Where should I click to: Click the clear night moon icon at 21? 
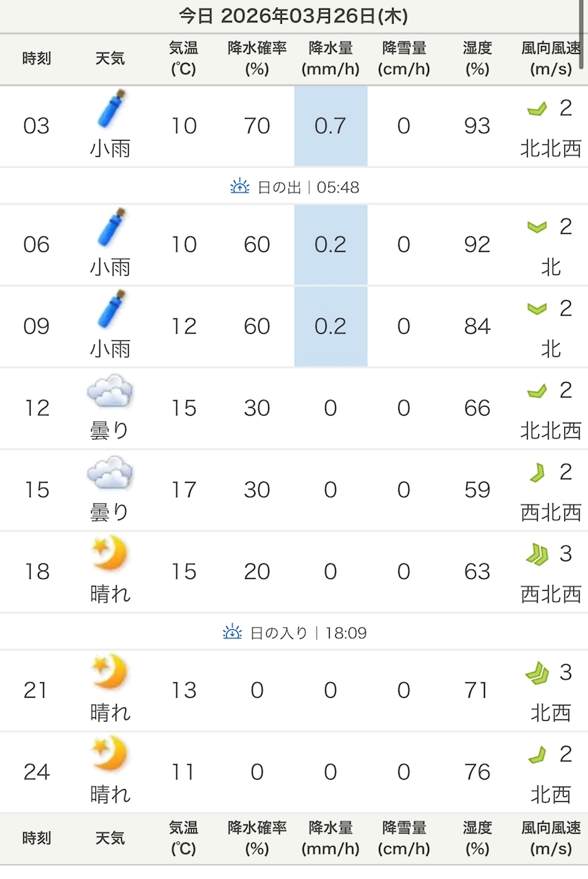point(110,673)
